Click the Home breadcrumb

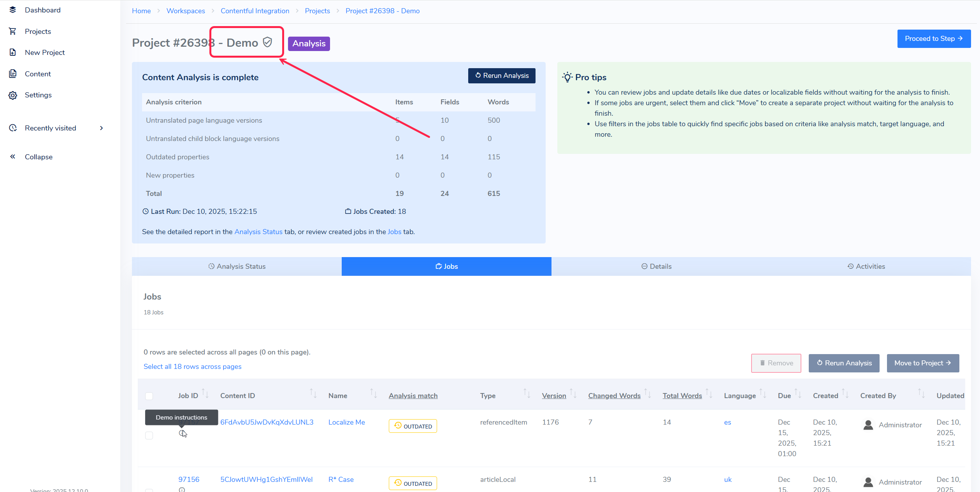141,11
